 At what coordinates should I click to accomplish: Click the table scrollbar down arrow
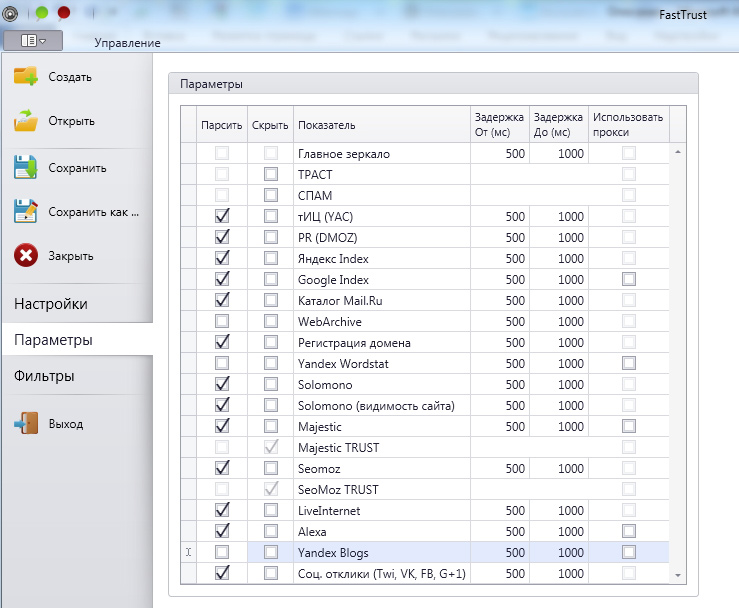(x=678, y=575)
